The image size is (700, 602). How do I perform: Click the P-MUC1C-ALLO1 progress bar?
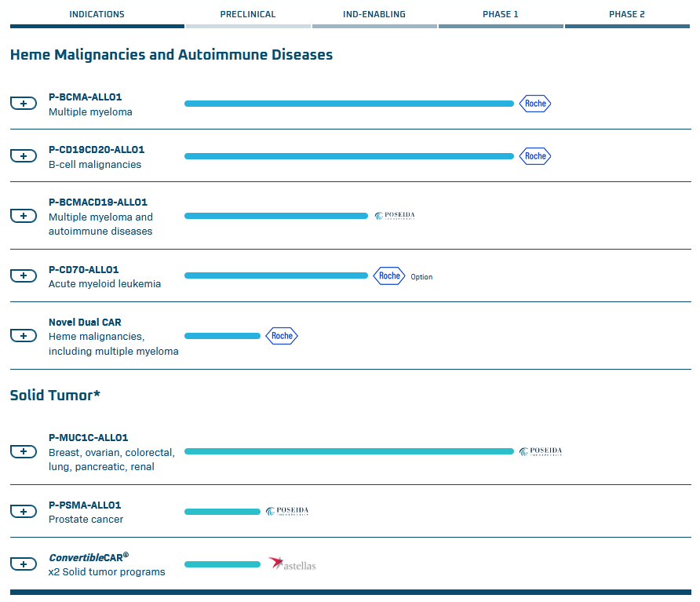[349, 451]
